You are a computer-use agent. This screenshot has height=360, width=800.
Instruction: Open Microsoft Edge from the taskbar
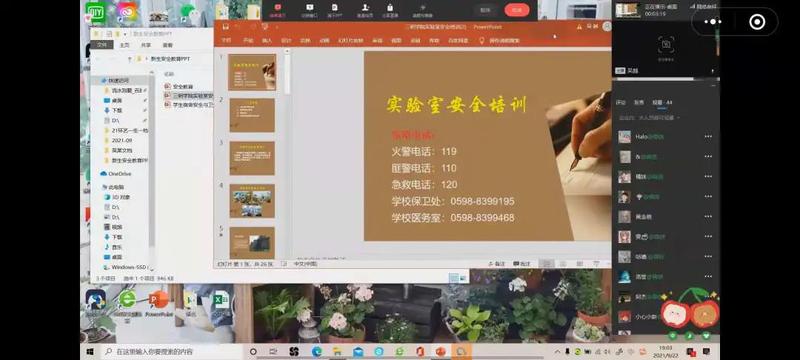316,351
